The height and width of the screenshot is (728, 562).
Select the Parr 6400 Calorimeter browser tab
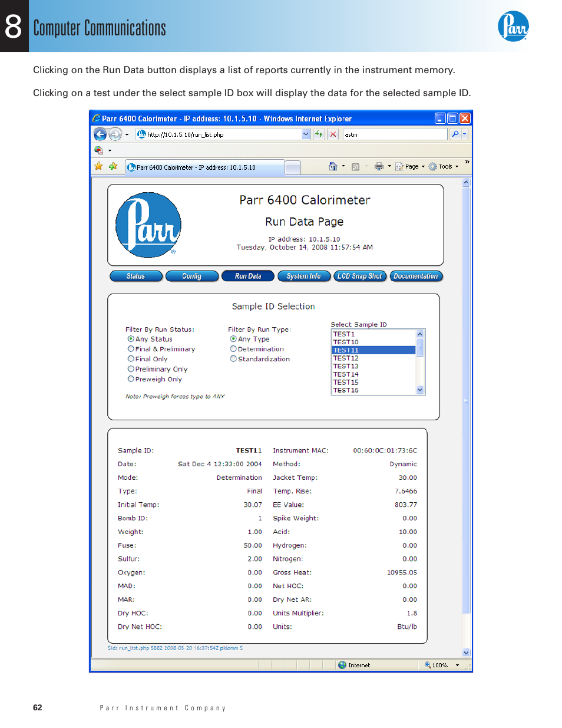(x=204, y=167)
